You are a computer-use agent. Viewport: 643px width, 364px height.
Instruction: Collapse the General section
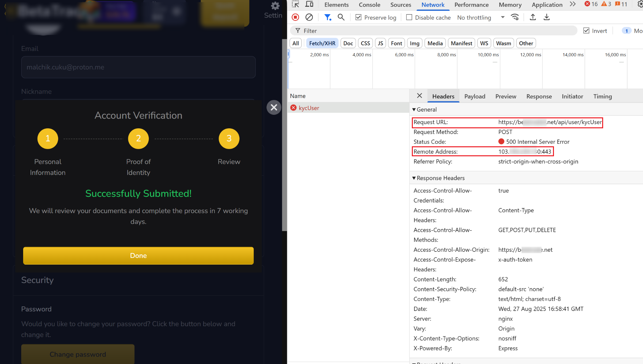(414, 109)
